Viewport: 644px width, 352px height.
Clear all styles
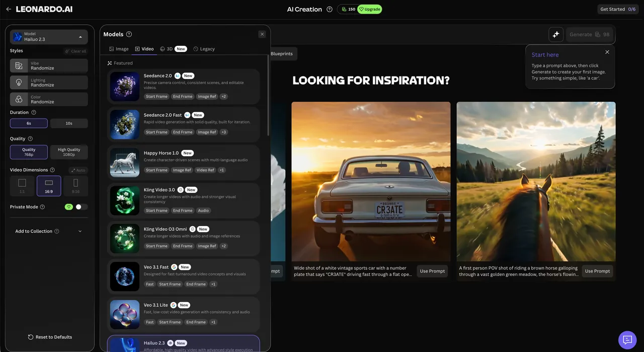tap(75, 51)
